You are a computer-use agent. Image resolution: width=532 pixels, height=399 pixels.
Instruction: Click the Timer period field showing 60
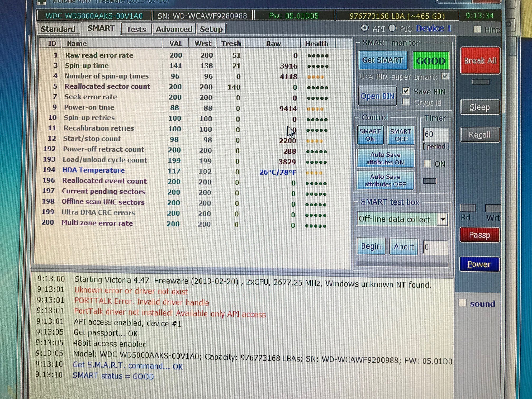point(435,134)
